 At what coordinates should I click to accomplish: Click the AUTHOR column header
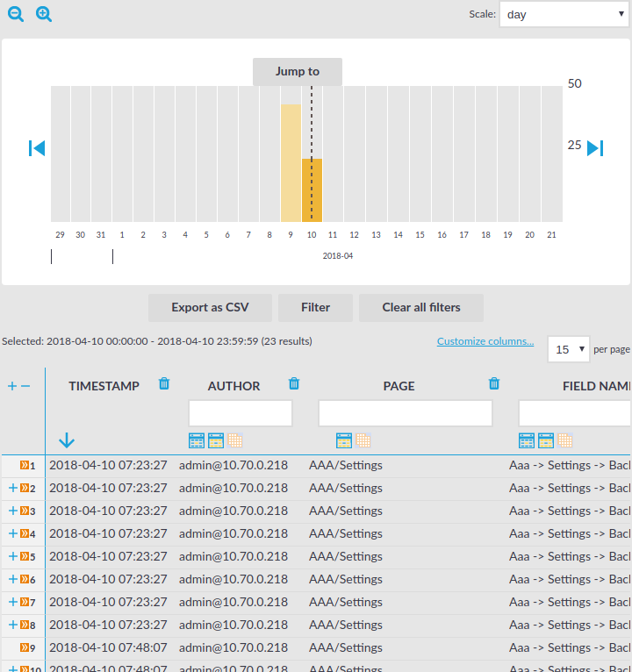tap(234, 386)
